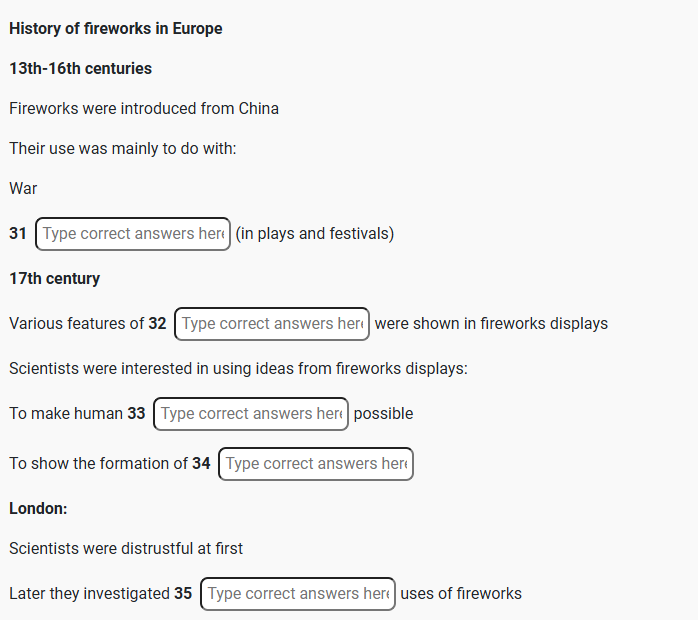Viewport: 698px width, 620px height.
Task: Select the input field for question 33
Action: (x=251, y=414)
